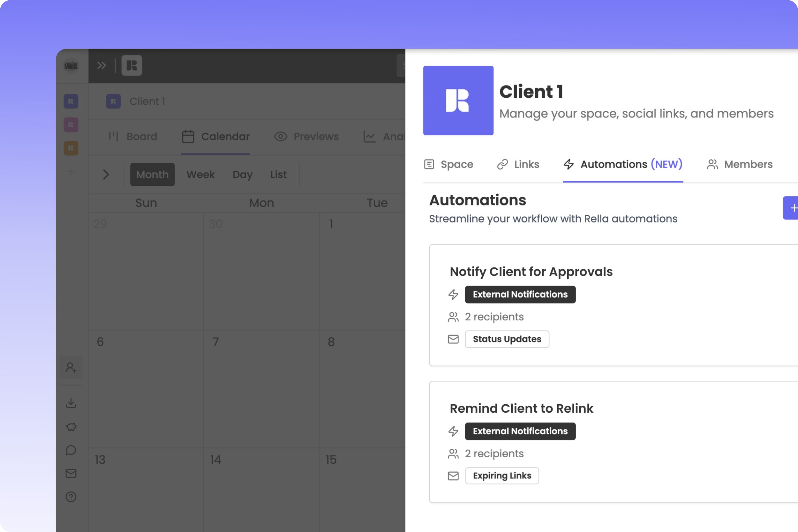Open the Links settings tab
Screen dimensions: 798x532
pos(518,164)
